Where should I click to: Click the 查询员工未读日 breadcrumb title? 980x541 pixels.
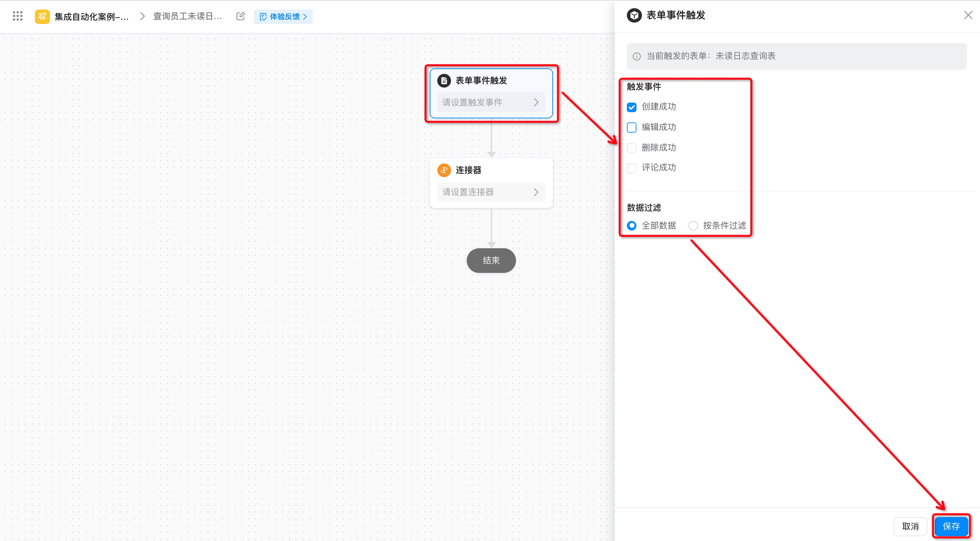[188, 16]
